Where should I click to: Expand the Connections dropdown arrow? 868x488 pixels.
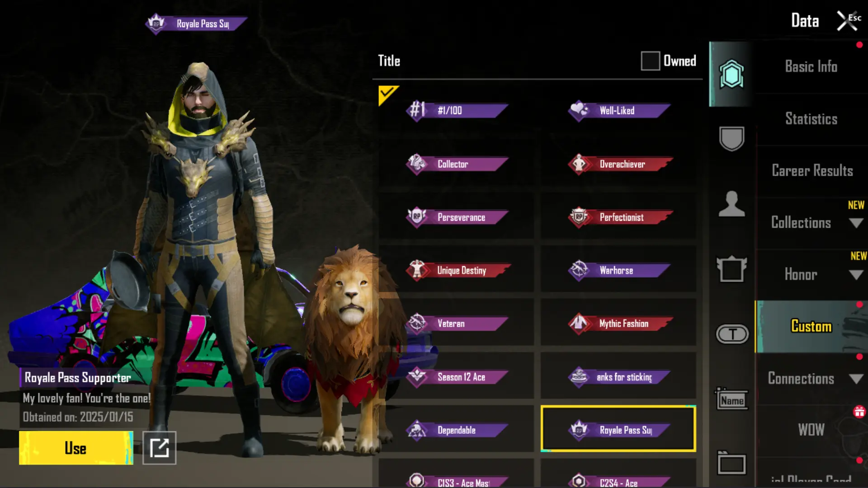(x=856, y=379)
